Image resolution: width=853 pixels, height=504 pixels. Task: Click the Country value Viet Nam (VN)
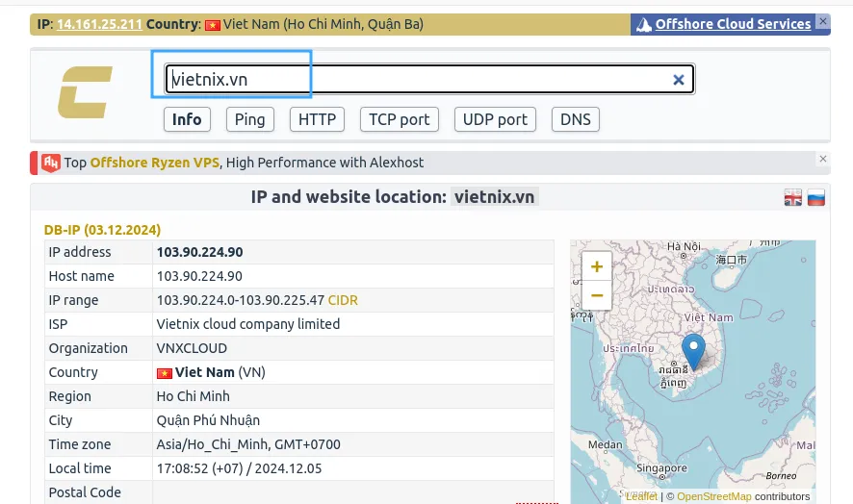[211, 372]
